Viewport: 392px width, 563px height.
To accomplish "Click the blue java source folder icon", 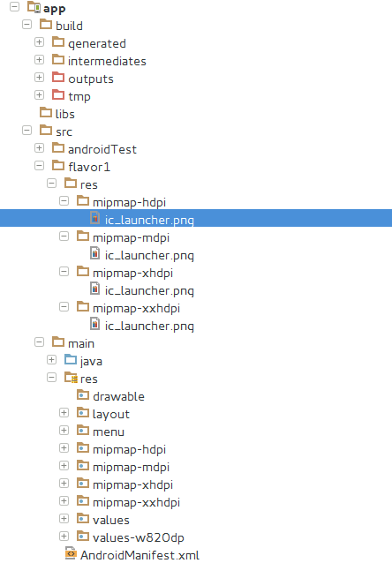I will point(71,359).
